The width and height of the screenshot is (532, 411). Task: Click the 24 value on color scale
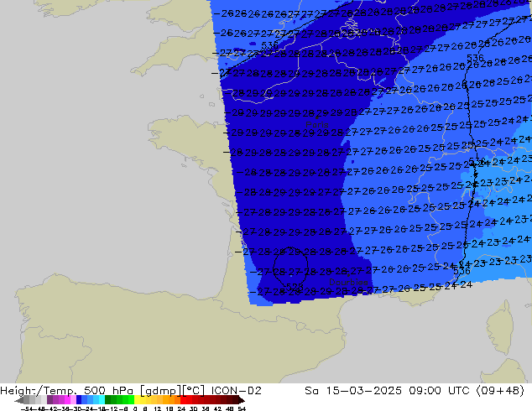(181, 408)
